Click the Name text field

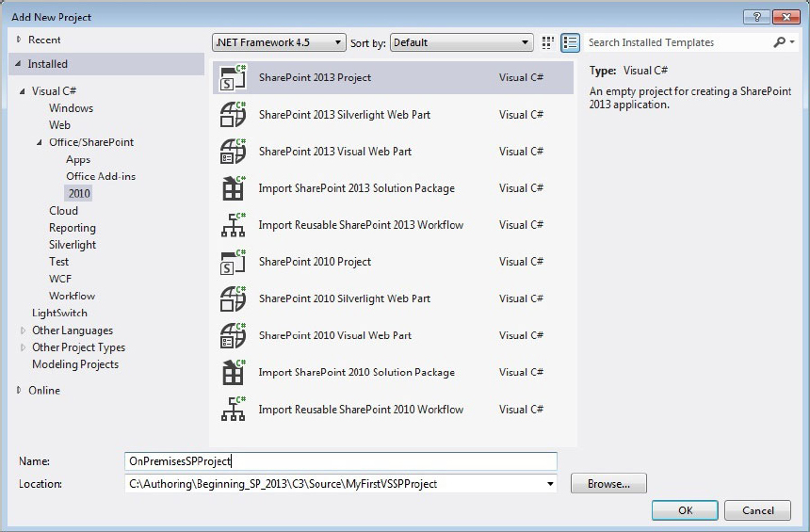click(x=341, y=461)
